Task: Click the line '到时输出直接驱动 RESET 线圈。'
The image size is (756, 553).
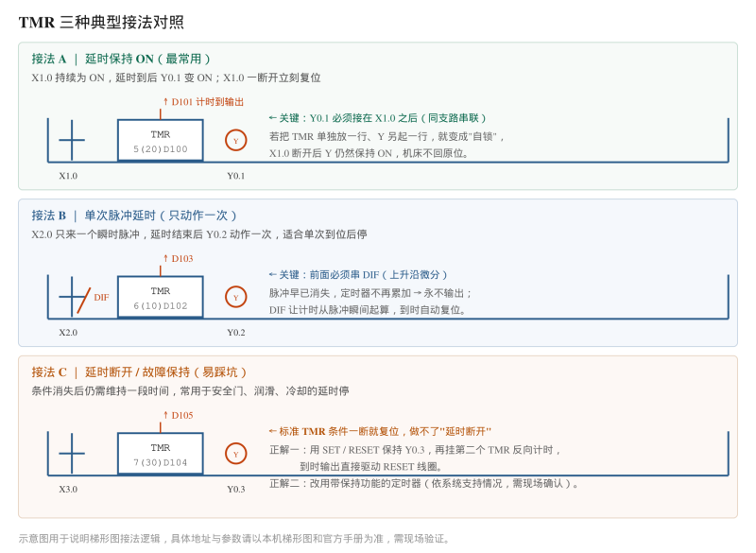Action: (x=371, y=467)
